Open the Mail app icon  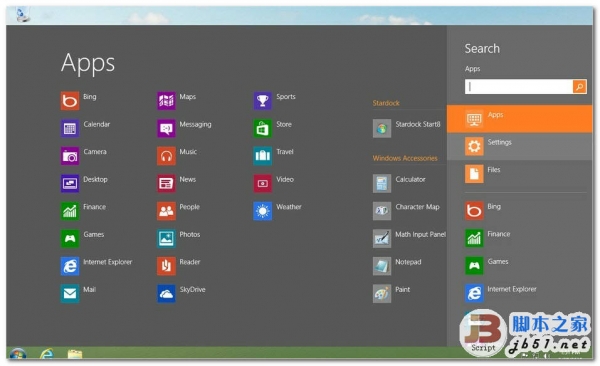pos(70,294)
